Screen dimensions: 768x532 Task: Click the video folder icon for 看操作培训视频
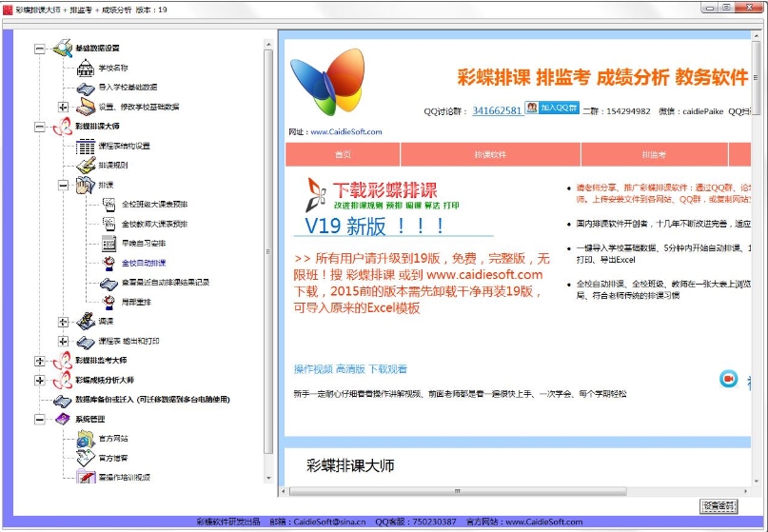pos(86,476)
